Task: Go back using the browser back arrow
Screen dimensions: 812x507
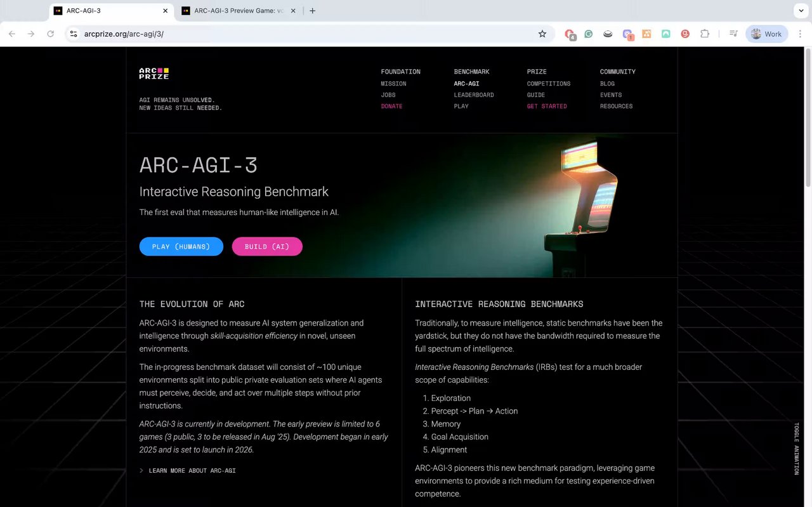Action: coord(12,34)
